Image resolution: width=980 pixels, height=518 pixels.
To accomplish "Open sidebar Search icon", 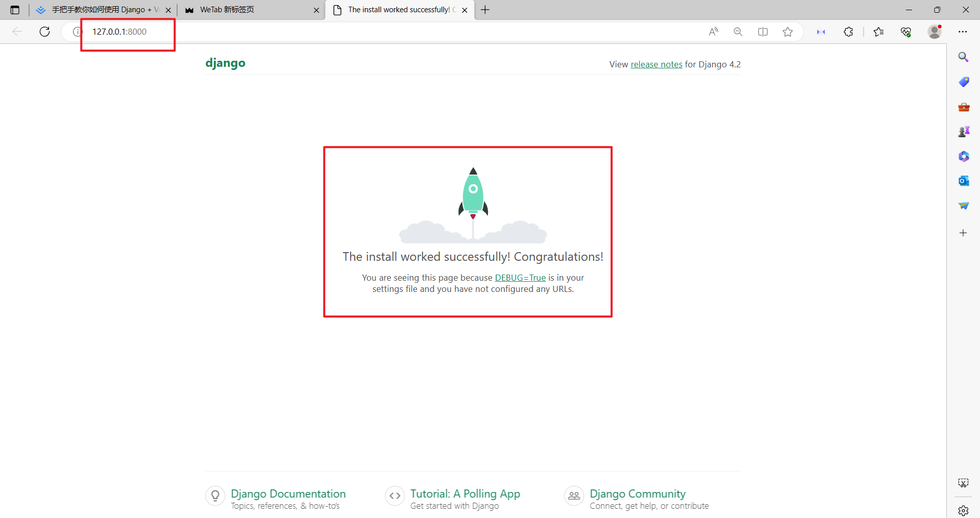I will 963,57.
